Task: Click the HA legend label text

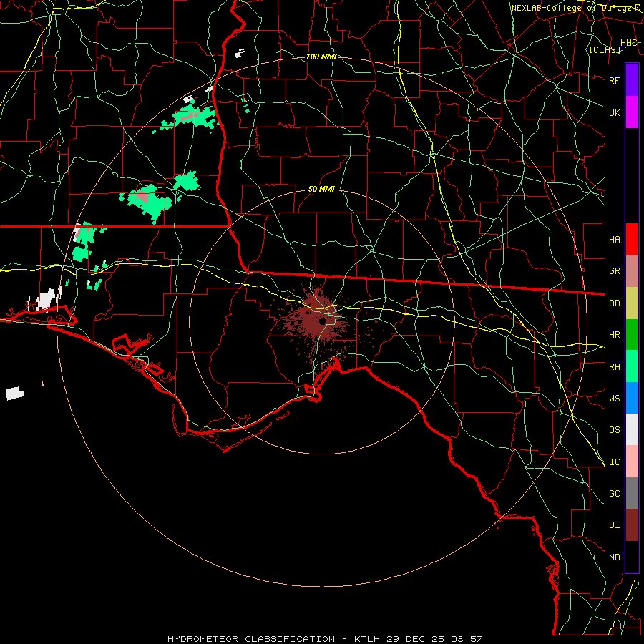Action: (x=615, y=240)
